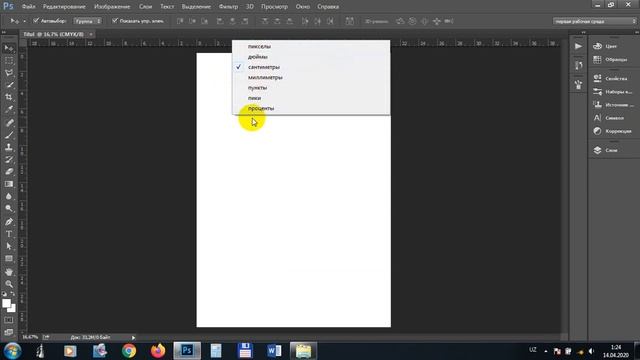Image resolution: width=640 pixels, height=360 pixels.
Task: Select the Quick Selection tool
Action: [x=9, y=85]
